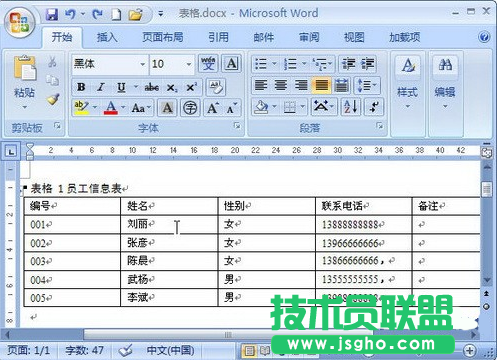Expand the numbered list style dropdown
The height and width of the screenshot is (360, 498).
pyautogui.click(x=304, y=63)
